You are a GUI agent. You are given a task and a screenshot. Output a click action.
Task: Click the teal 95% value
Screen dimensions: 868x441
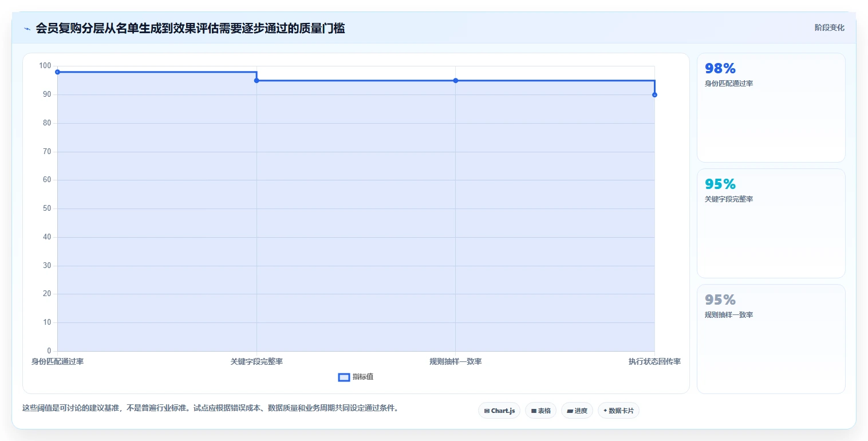[x=720, y=184]
